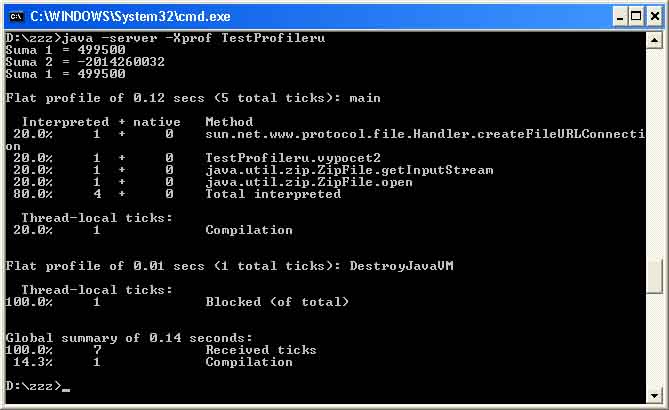The width and height of the screenshot is (669, 410).
Task: Click the blinking cursor at the D:\zzz> prompt
Action: (66, 386)
